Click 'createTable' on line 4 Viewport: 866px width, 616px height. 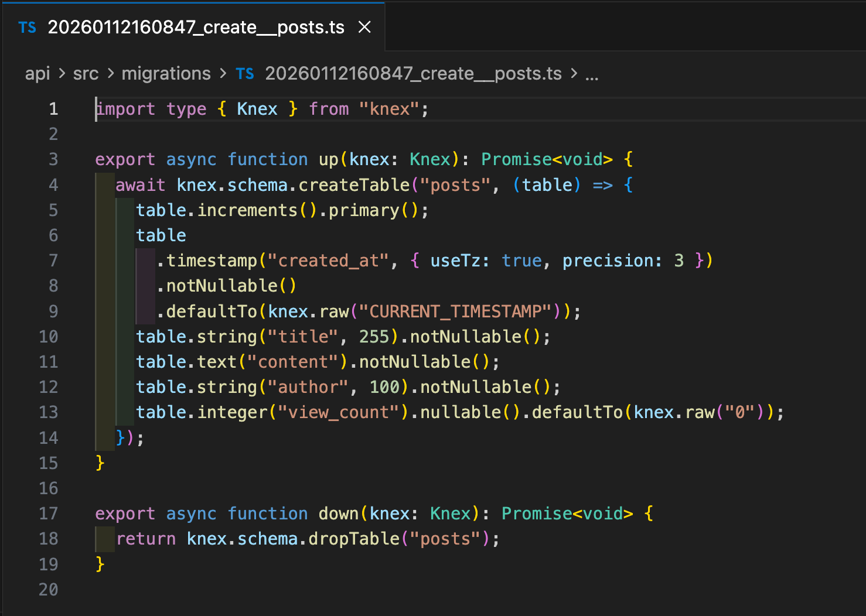[x=354, y=185]
